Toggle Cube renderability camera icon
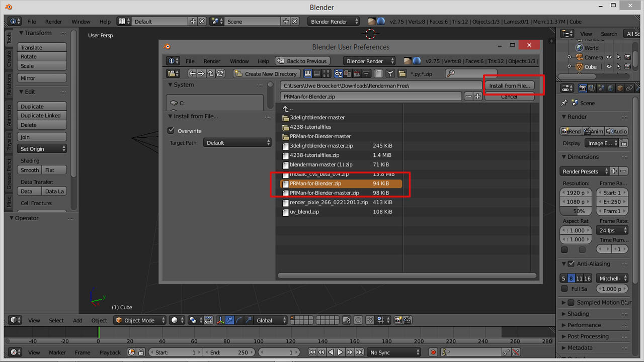Screen dimensions: 644x362 click(x=628, y=66)
